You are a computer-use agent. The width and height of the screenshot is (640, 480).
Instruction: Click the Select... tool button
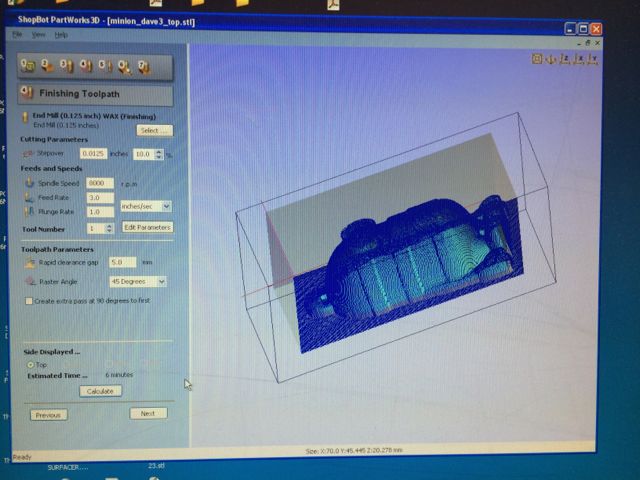[154, 131]
